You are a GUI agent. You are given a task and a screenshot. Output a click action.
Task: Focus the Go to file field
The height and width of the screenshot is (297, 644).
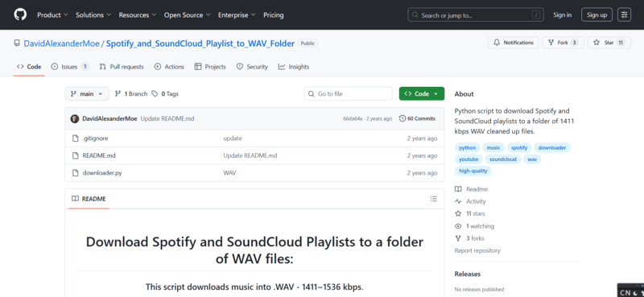[x=349, y=93]
